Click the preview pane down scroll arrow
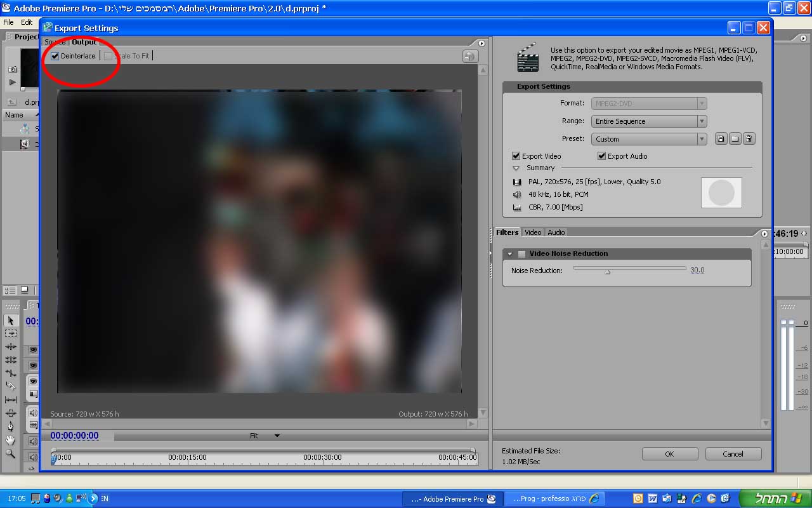 [483, 413]
